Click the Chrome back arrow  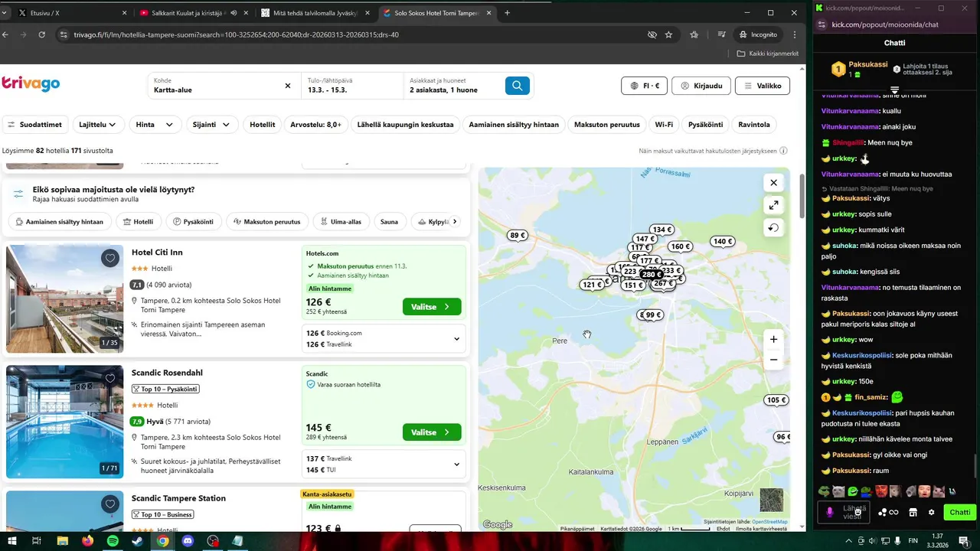pos(5,34)
